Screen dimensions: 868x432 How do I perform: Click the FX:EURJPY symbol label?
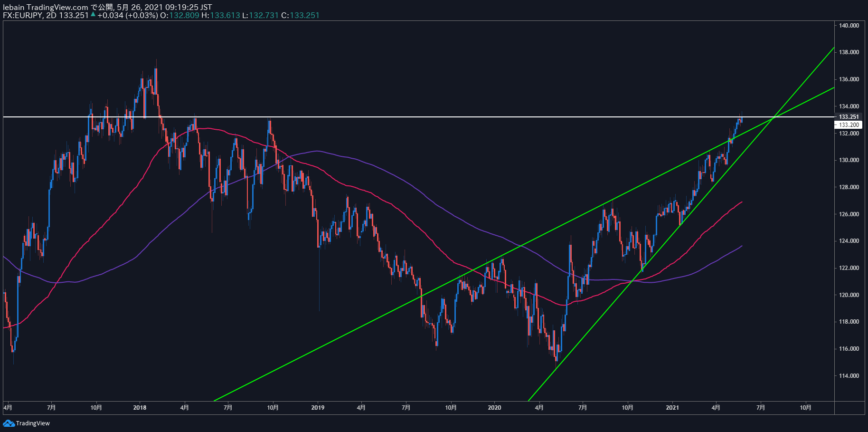[22, 15]
